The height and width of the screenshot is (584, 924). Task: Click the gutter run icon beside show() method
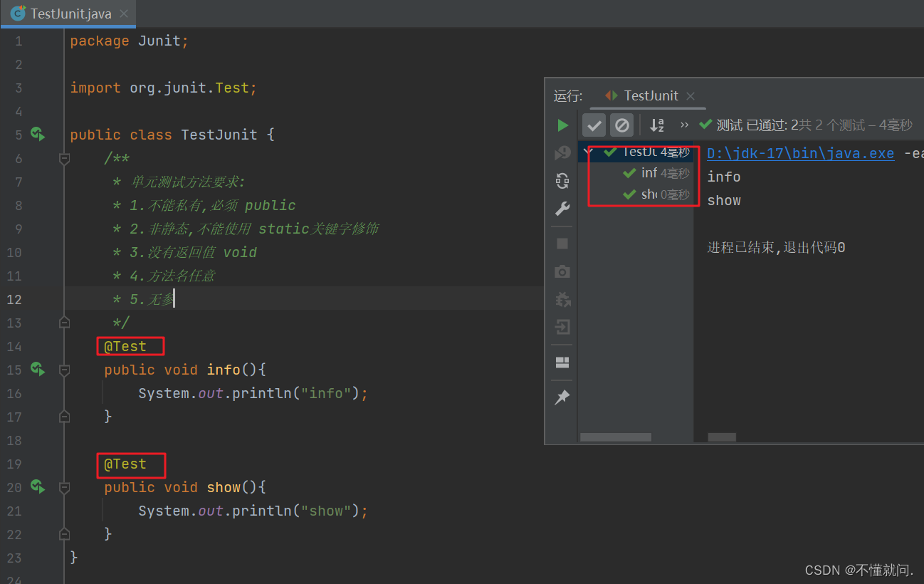37,487
